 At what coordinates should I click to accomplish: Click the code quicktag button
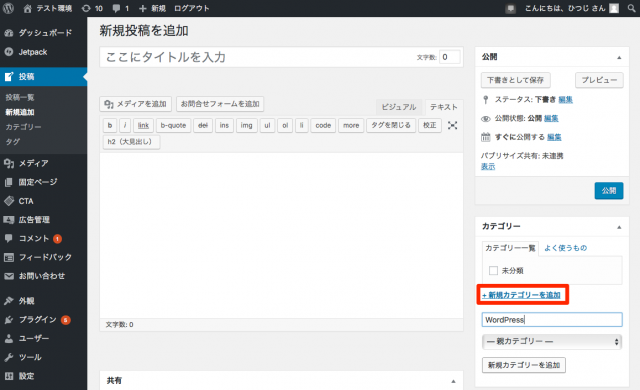(x=323, y=125)
